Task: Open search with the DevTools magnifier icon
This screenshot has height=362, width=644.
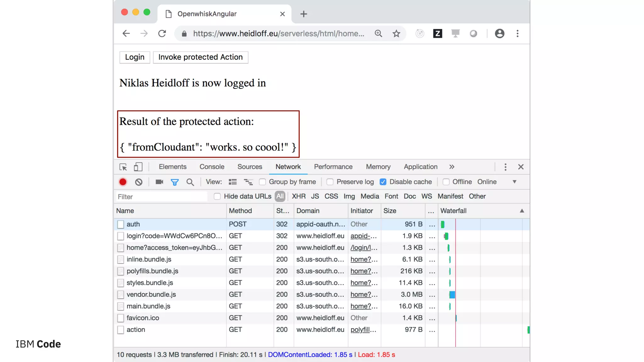Action: [x=190, y=182]
